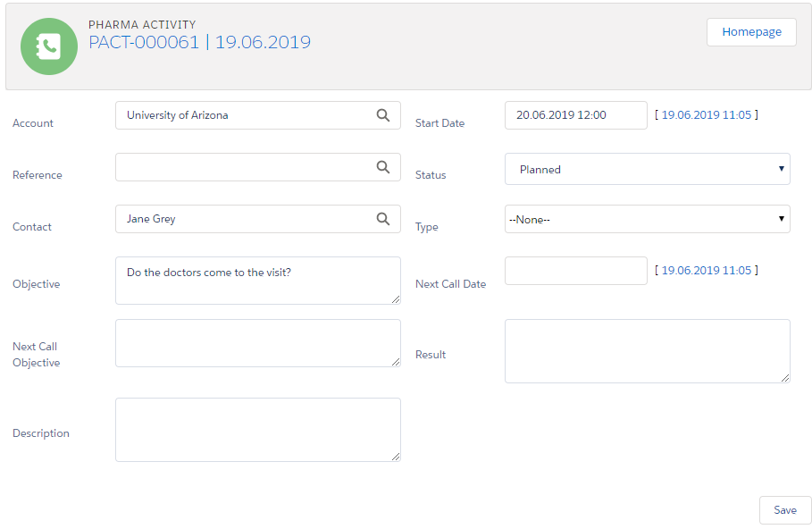
Task: Click inside the Result text area
Action: coord(647,351)
